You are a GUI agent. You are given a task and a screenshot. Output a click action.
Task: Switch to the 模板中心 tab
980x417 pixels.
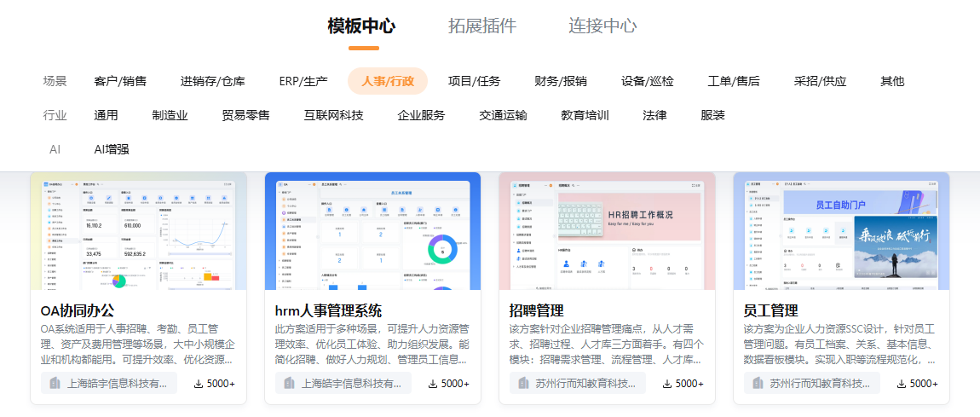coord(362,26)
